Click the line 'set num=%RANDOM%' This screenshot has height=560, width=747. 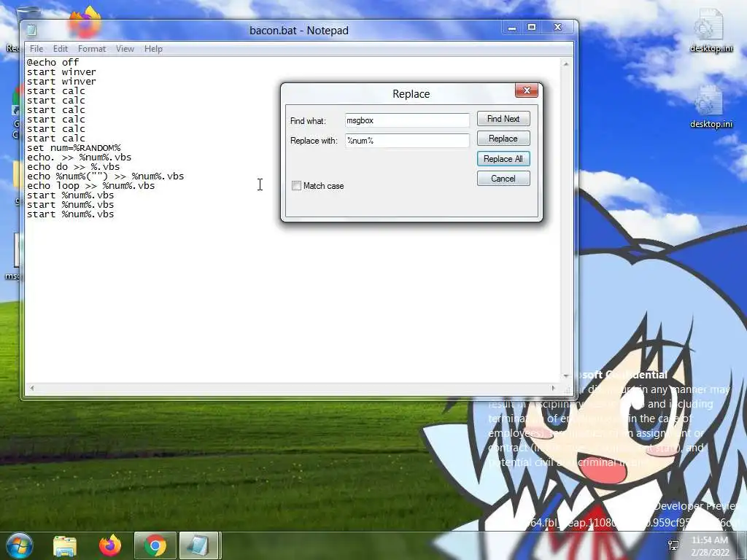point(74,147)
